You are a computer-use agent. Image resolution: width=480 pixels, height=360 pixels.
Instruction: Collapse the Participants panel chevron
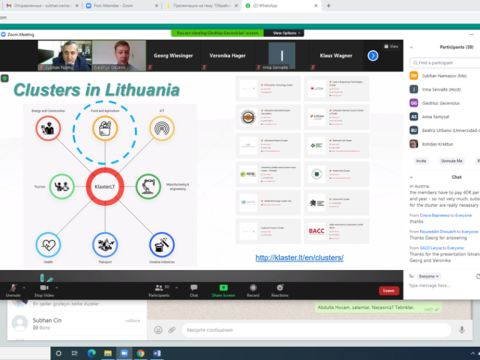click(x=411, y=47)
